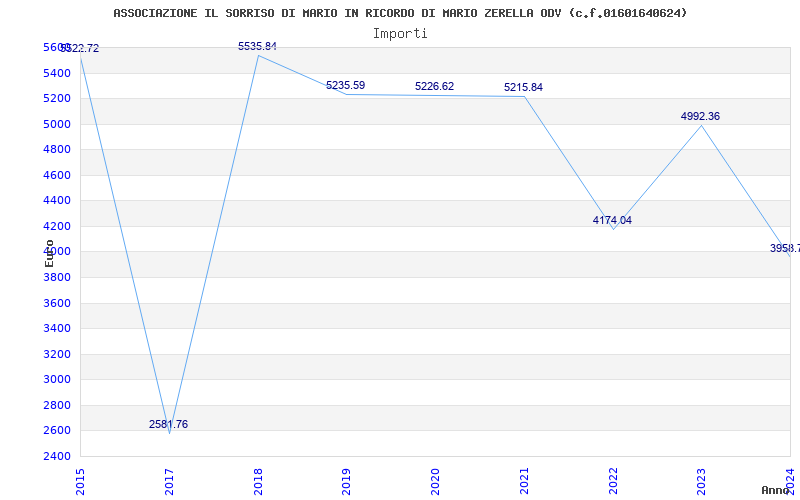Select year 2023 on the x-axis

click(x=701, y=479)
